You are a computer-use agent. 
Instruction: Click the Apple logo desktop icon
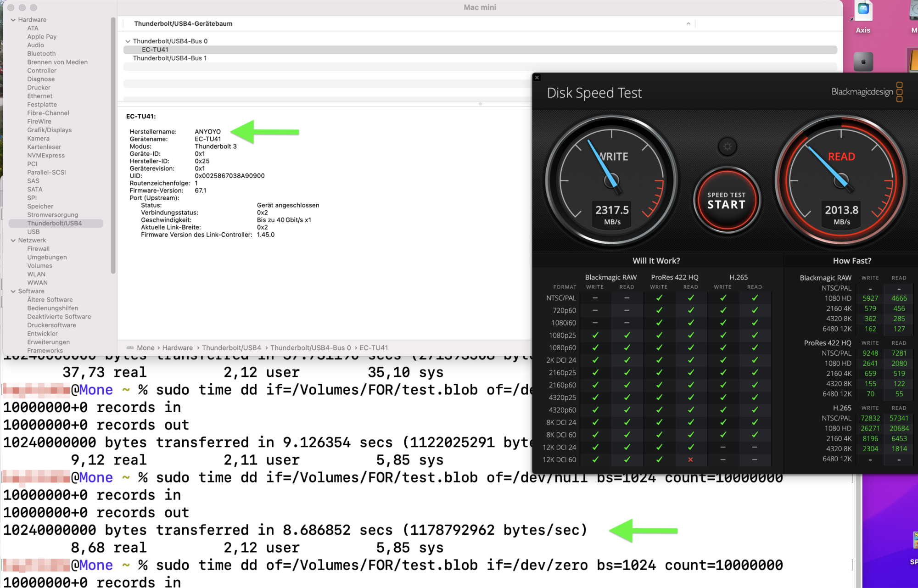[x=863, y=62]
